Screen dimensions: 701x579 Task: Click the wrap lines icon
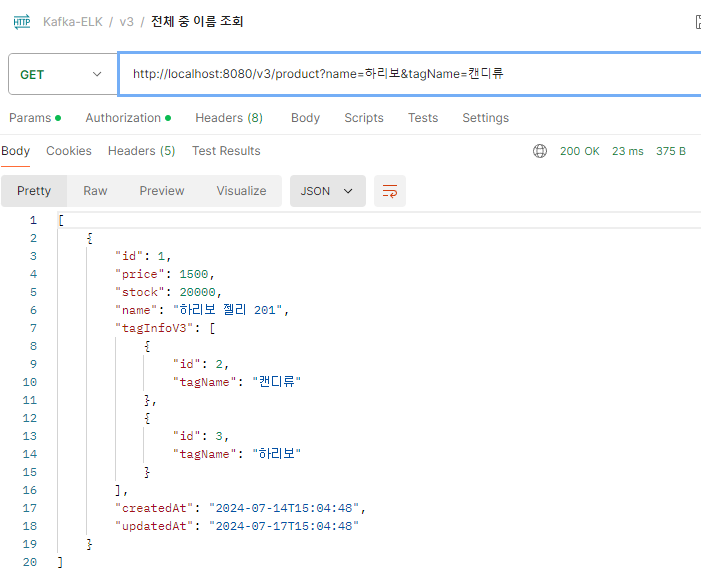(x=390, y=191)
